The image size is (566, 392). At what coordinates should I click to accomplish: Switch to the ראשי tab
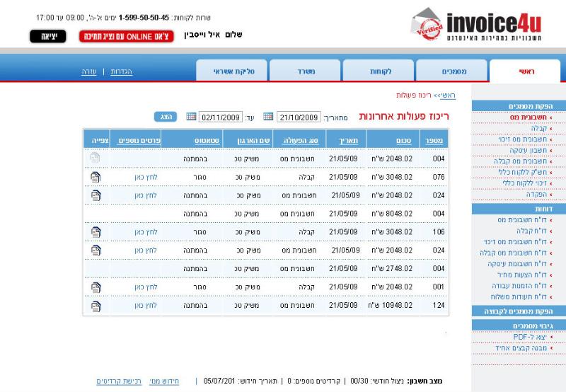525,71
